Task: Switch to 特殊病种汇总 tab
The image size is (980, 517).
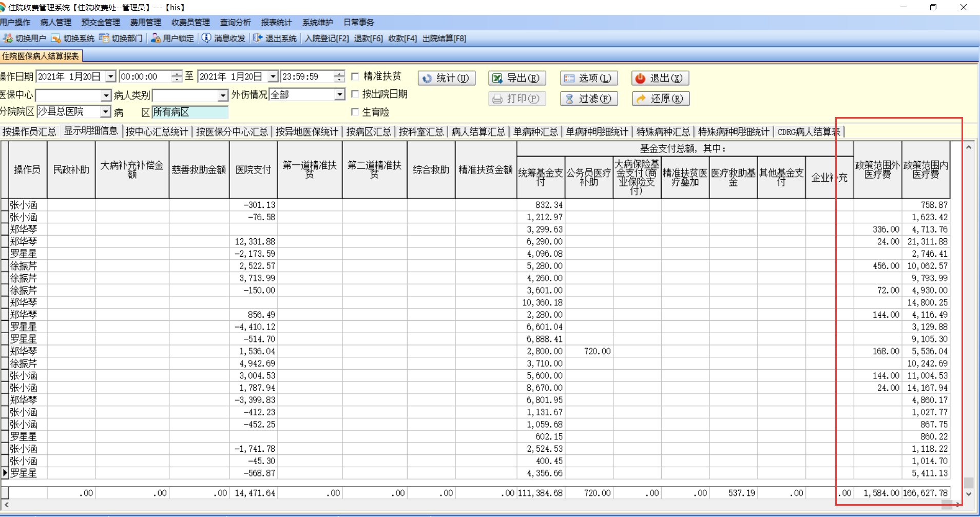Action: pyautogui.click(x=663, y=132)
